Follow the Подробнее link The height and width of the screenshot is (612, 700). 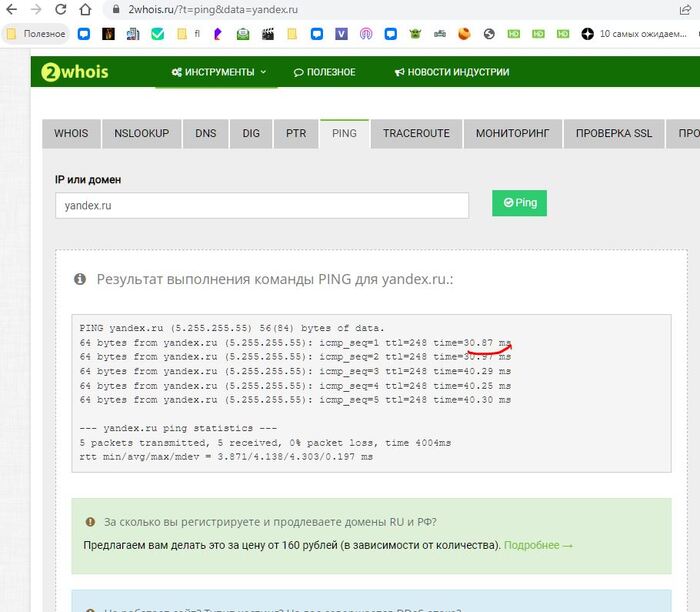(538, 545)
